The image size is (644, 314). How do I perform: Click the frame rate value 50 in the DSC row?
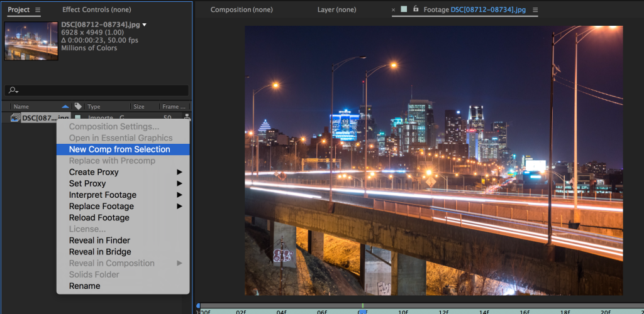[167, 118]
